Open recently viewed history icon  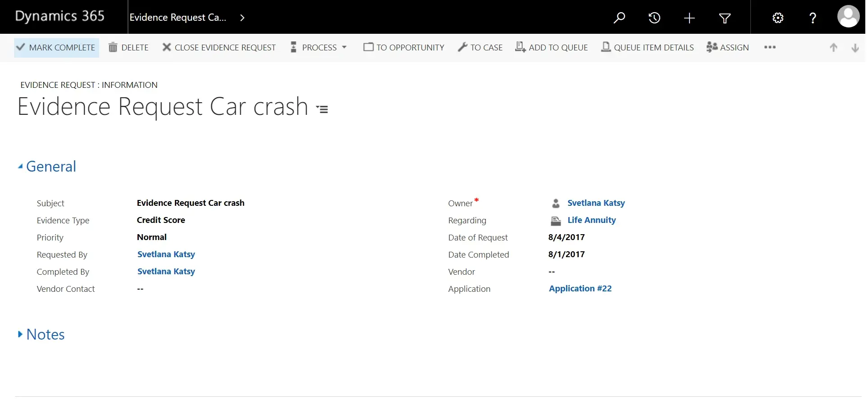(654, 18)
